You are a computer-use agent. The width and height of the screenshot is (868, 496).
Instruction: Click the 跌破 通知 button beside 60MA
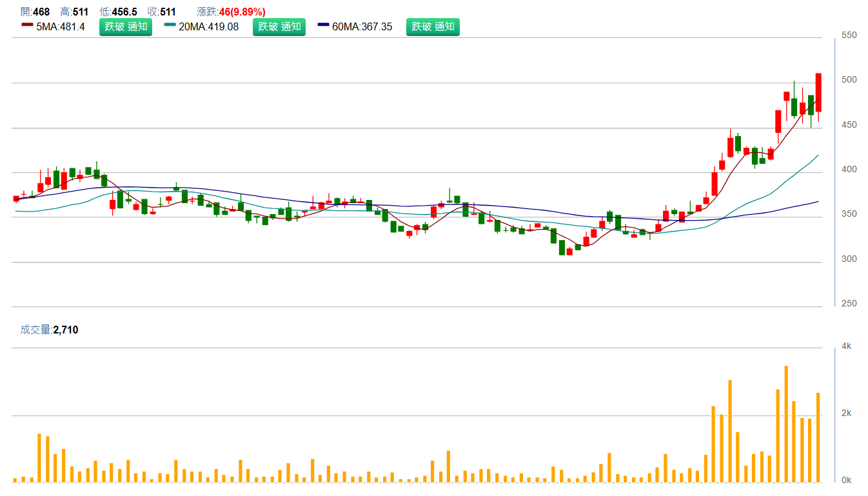[x=433, y=27]
